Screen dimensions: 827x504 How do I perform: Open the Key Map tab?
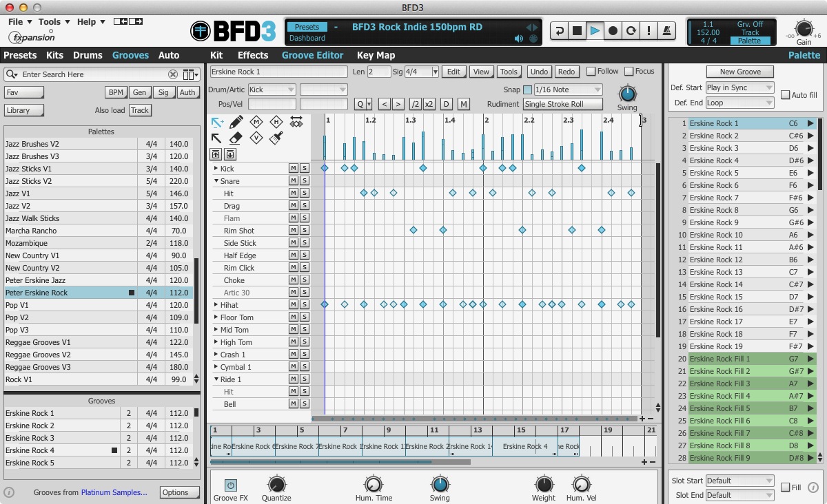(376, 55)
